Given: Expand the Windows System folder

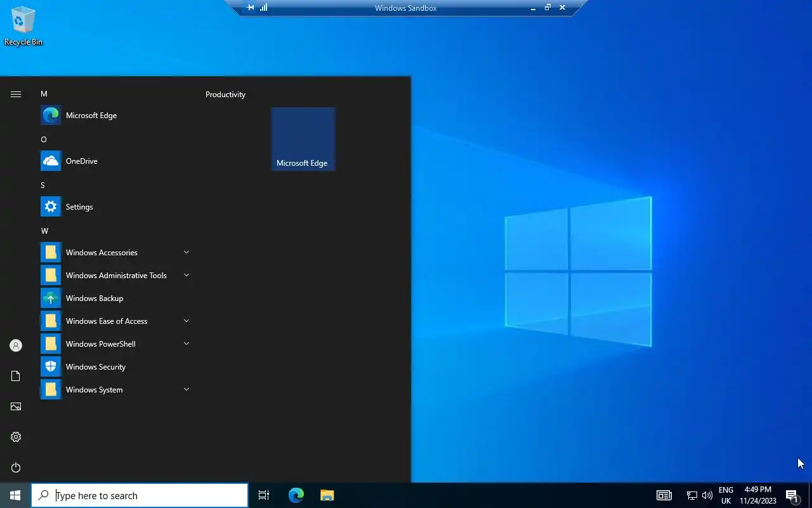Looking at the screenshot, I should tap(115, 390).
